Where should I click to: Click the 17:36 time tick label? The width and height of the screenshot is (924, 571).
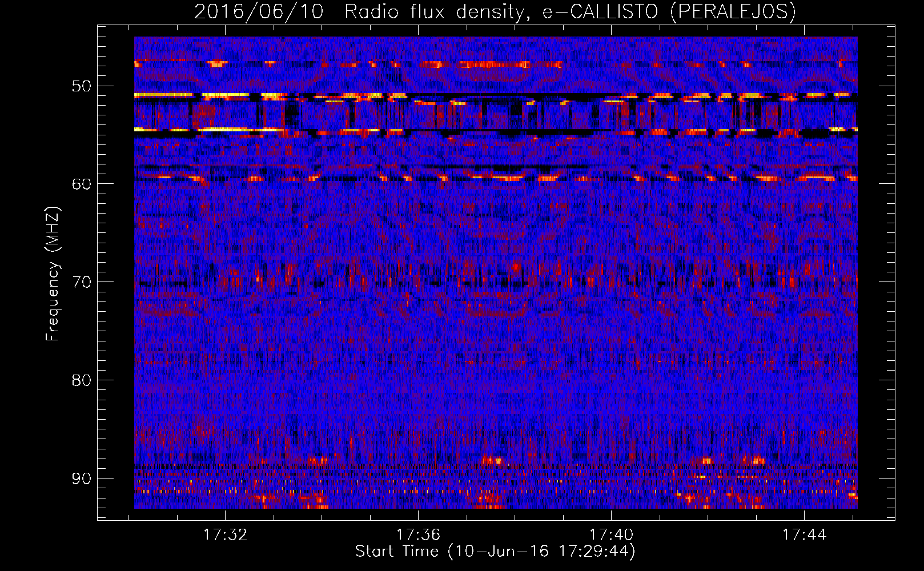tap(419, 535)
